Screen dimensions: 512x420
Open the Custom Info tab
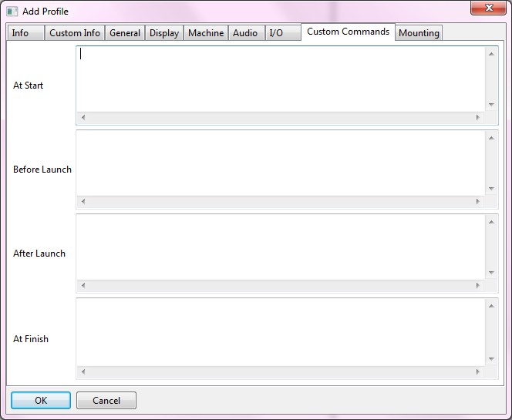(75, 33)
